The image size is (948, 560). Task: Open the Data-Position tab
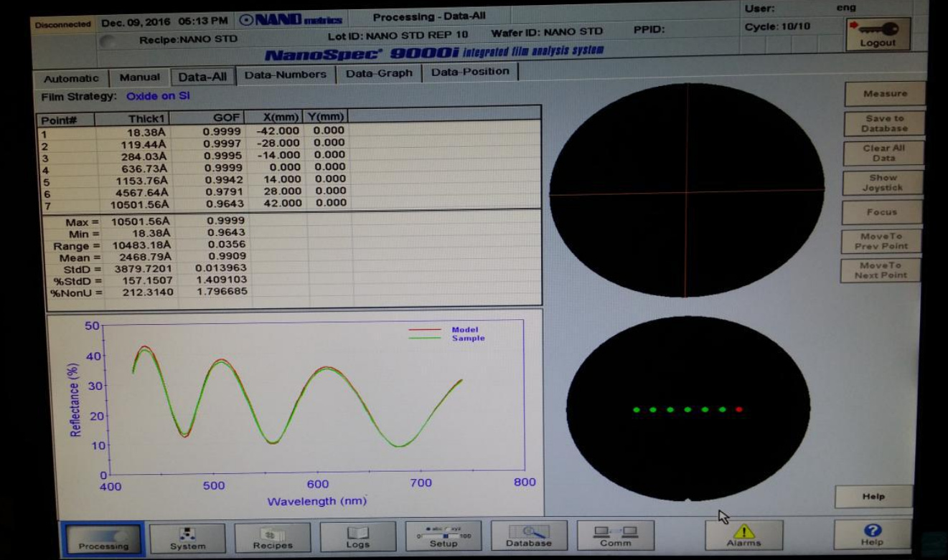[x=470, y=72]
